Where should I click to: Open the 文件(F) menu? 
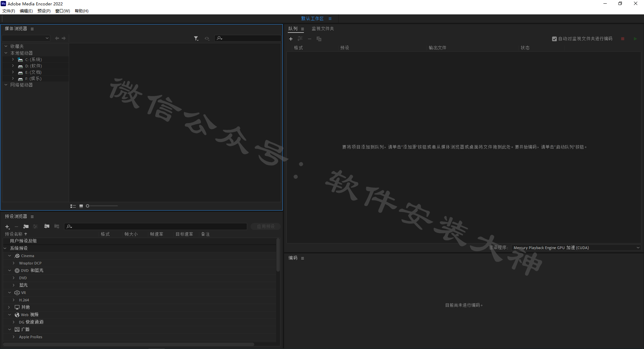(x=9, y=11)
